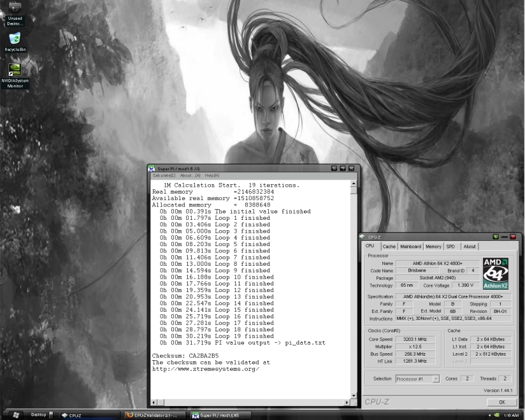525x420 pixels.
Task: Click the Threads value 2
Action: tap(505, 379)
